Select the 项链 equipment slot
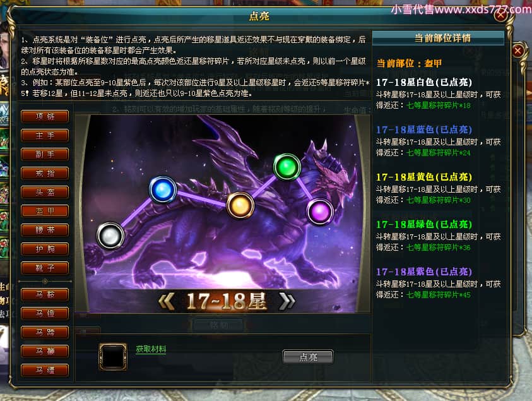 (x=45, y=116)
